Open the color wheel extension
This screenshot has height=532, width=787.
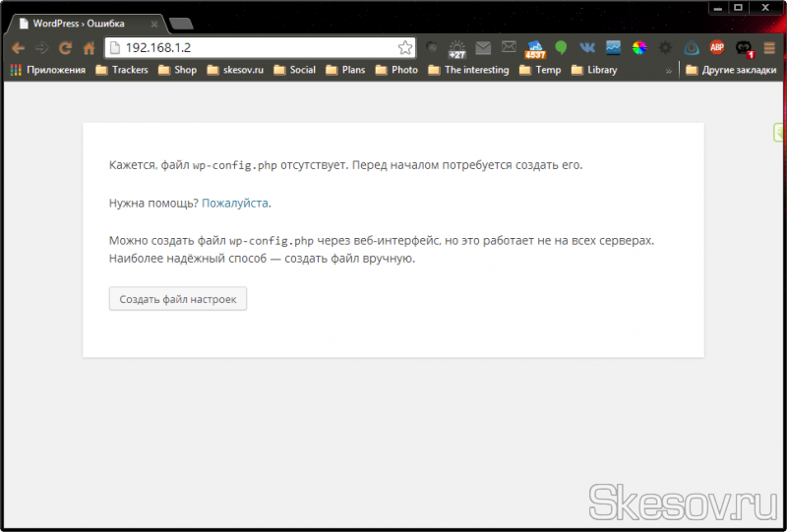(x=639, y=47)
